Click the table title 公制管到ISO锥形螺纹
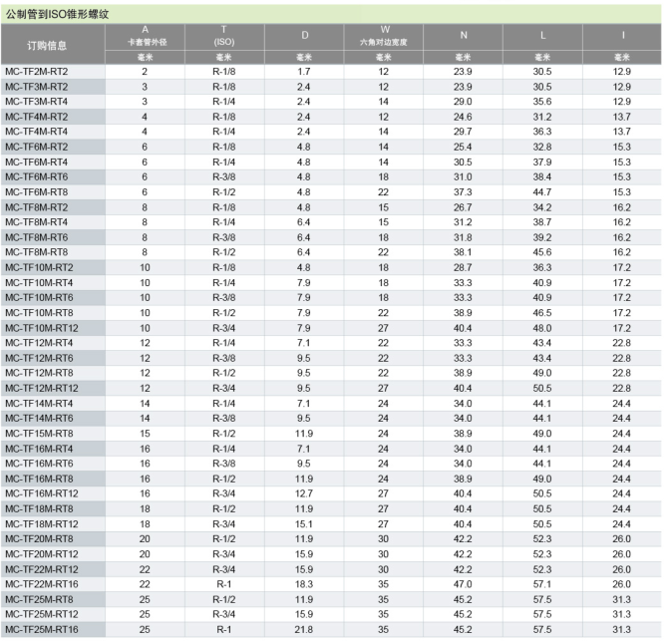Screen dimensions: 671x644 (58, 14)
